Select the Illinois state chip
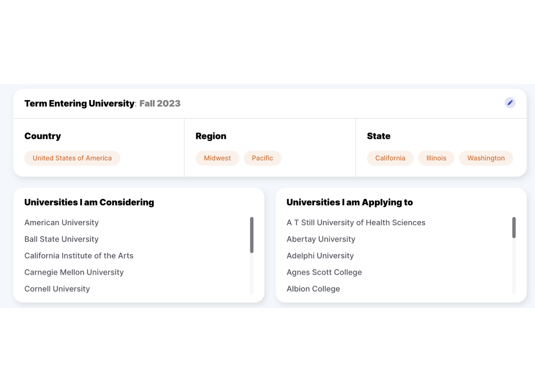This screenshot has height=392, width=535. point(436,158)
